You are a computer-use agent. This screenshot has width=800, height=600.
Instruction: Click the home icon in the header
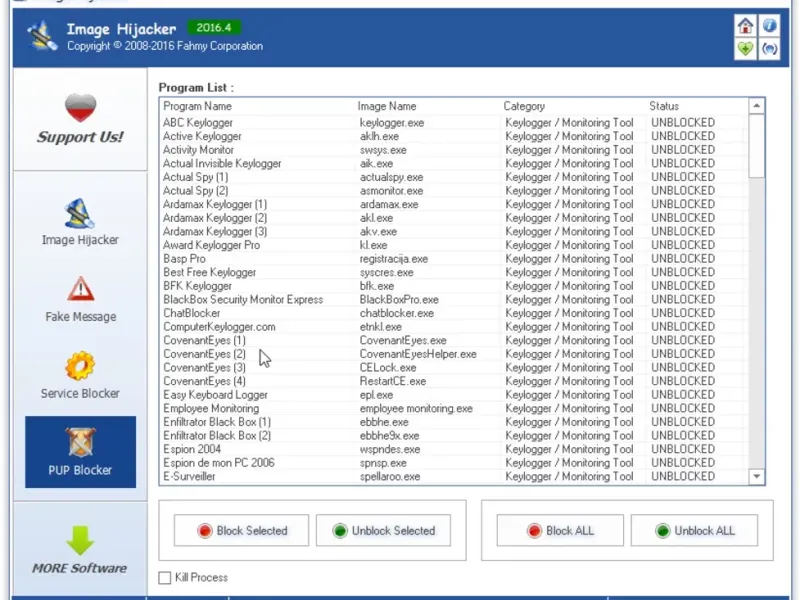745,26
